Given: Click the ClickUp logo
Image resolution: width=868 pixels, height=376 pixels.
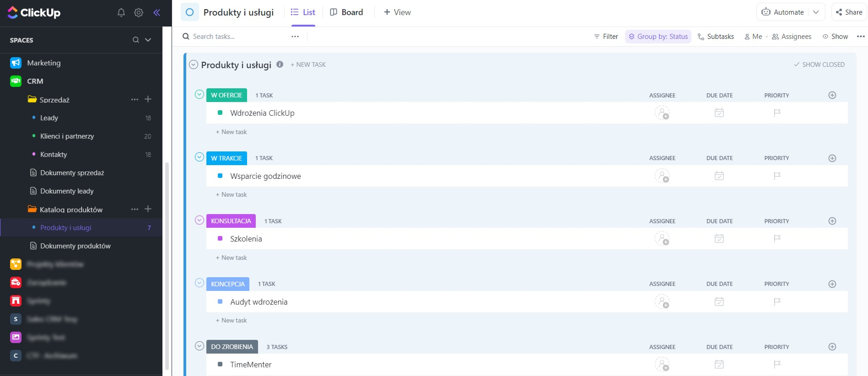Looking at the screenshot, I should (x=34, y=13).
